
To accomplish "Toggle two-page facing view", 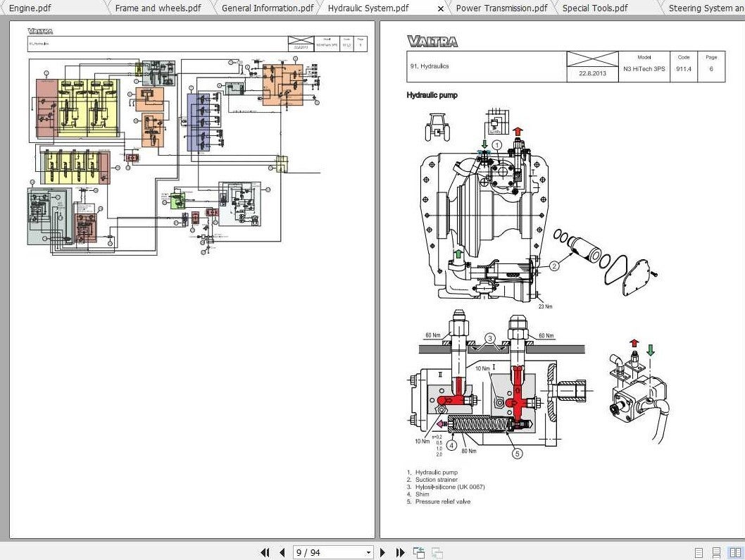I will click(735, 553).
